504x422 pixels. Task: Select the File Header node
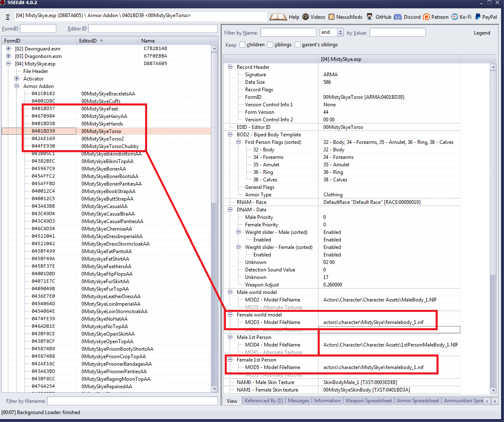35,71
